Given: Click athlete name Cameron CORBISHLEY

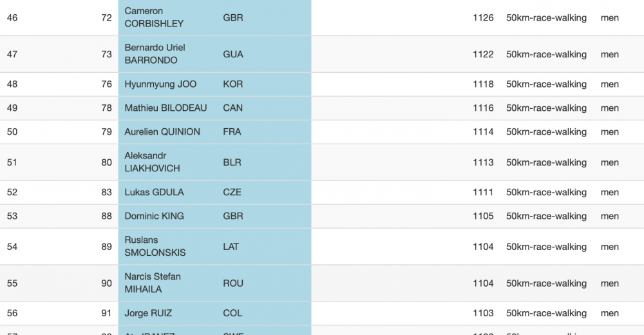Looking at the screenshot, I should tap(154, 17).
